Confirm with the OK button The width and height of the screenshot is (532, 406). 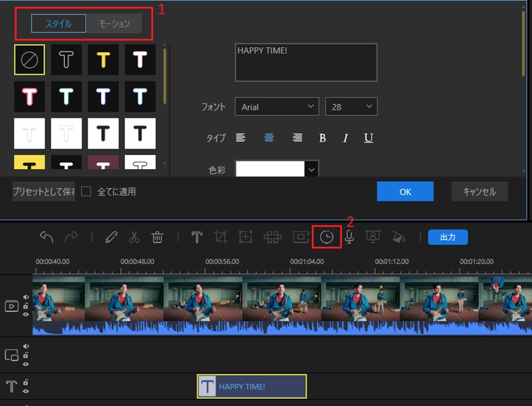pyautogui.click(x=405, y=192)
